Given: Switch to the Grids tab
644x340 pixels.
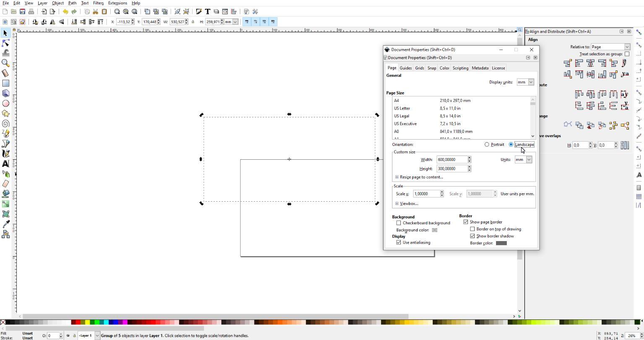Looking at the screenshot, I should pyautogui.click(x=419, y=68).
